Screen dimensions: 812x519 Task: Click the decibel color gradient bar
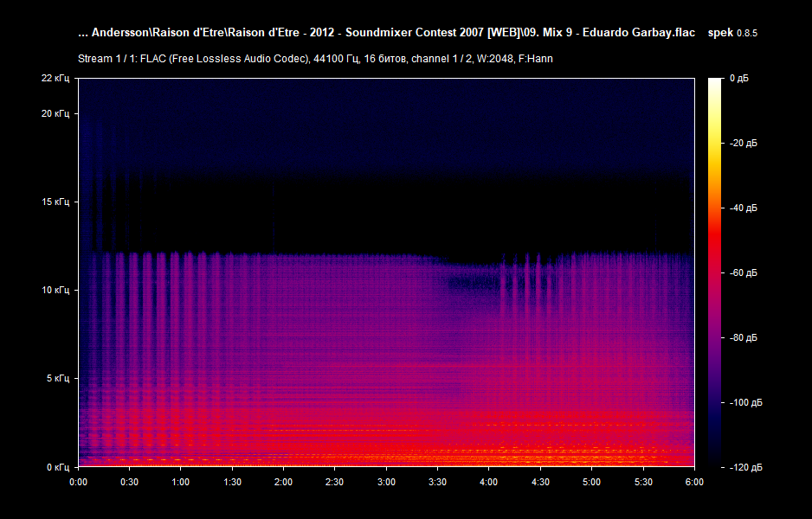coord(715,272)
